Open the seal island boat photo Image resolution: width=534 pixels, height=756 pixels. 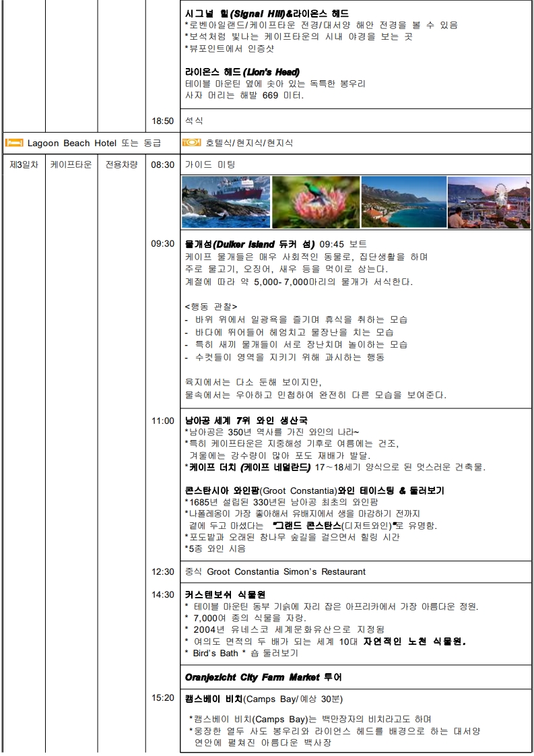coord(226,202)
